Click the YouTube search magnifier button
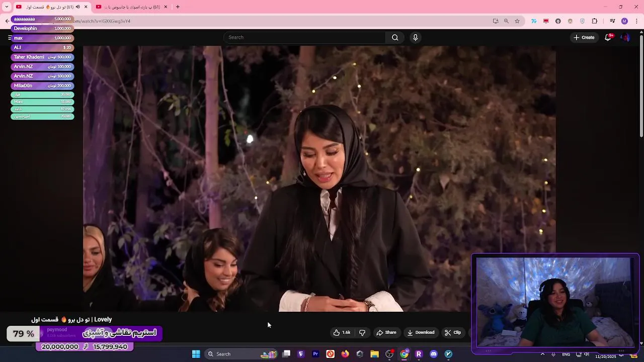 tap(395, 37)
